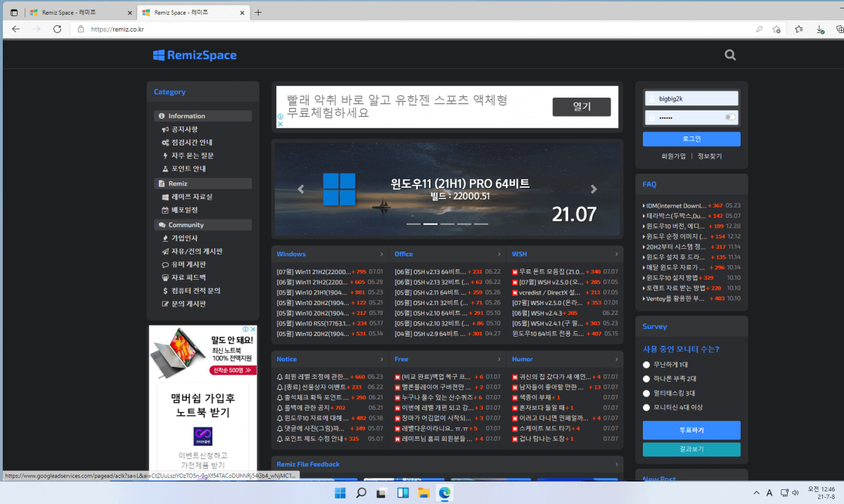Open the Information category header
The width and height of the screenshot is (844, 504).
click(203, 116)
